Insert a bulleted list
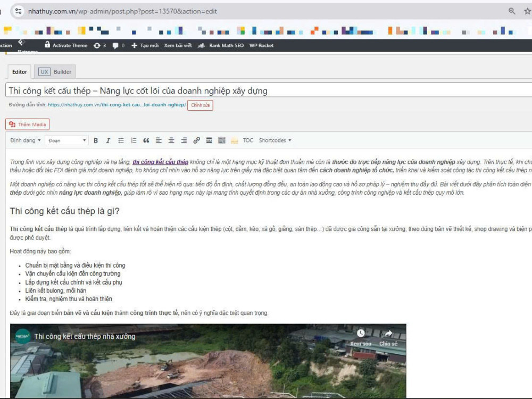The width and height of the screenshot is (532, 399). point(121,140)
